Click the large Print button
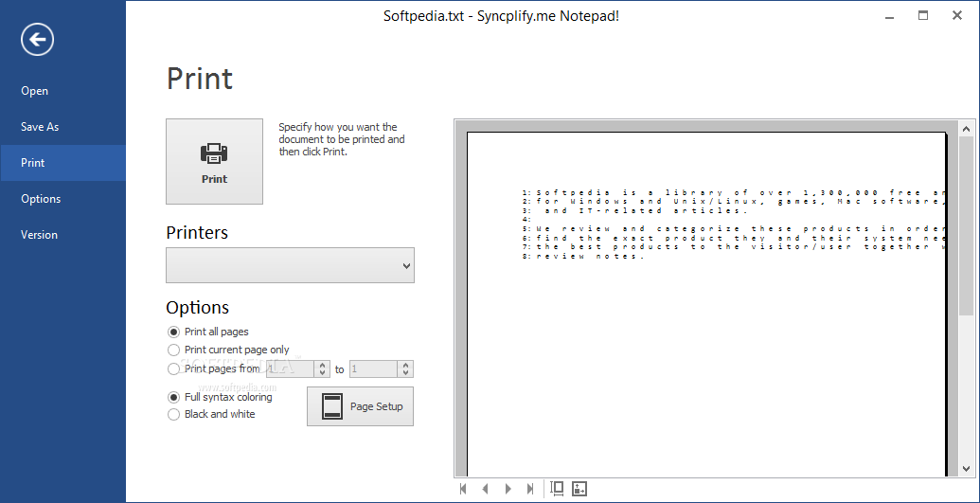This screenshot has width=980, height=503. (214, 161)
